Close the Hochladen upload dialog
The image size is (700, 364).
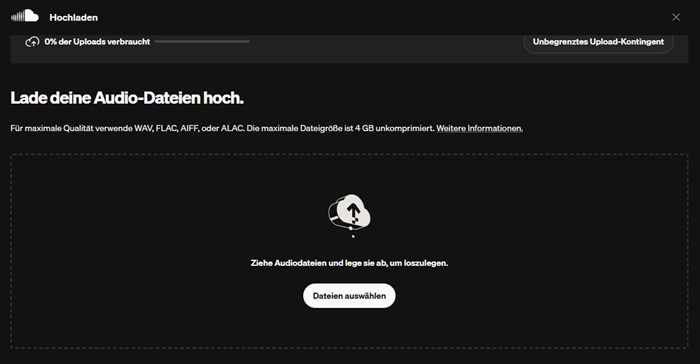coord(676,17)
